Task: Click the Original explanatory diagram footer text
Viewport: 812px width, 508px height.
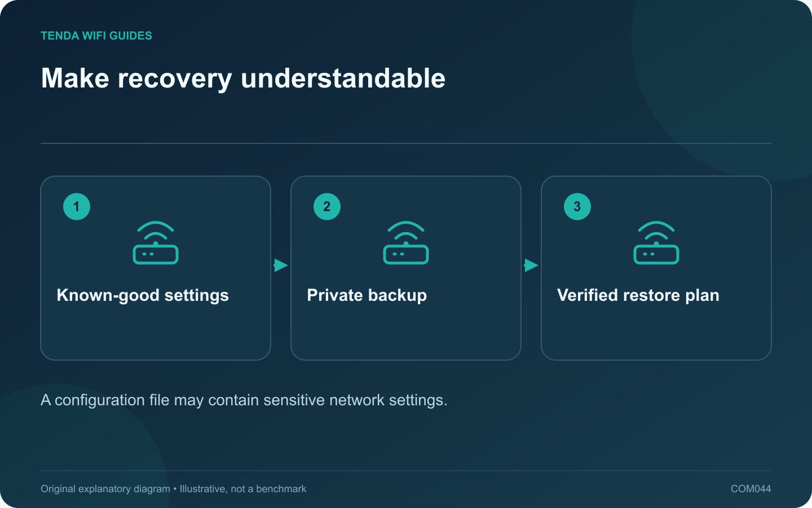Action: pos(174,489)
